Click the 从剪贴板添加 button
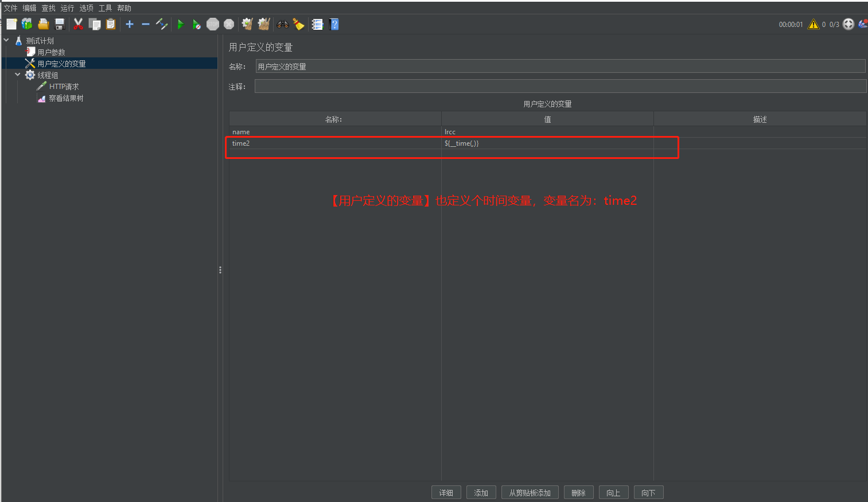 click(530, 493)
